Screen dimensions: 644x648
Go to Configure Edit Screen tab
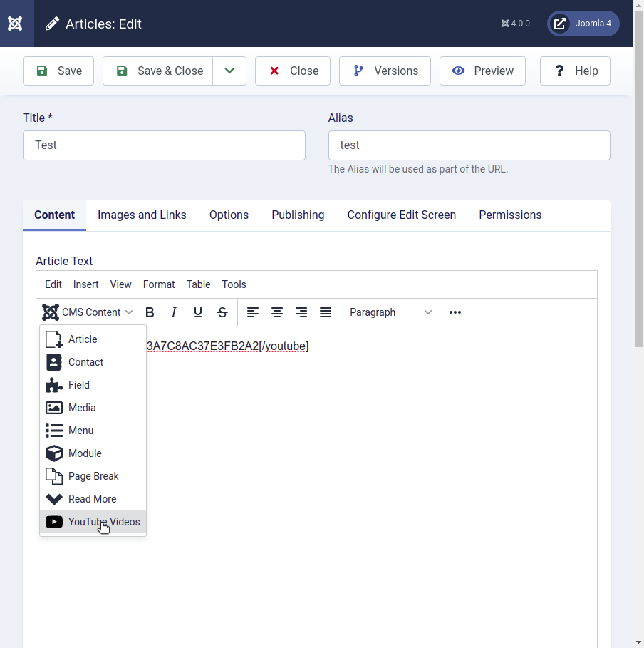pyautogui.click(x=402, y=215)
